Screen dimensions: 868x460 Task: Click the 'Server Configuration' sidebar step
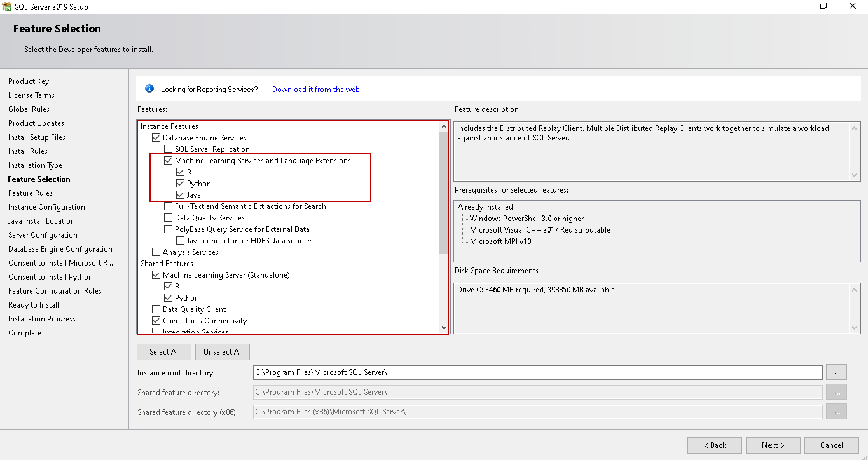43,235
